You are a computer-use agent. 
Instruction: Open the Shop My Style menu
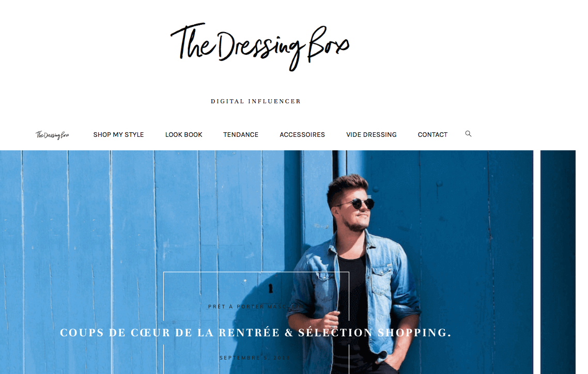pyautogui.click(x=118, y=134)
